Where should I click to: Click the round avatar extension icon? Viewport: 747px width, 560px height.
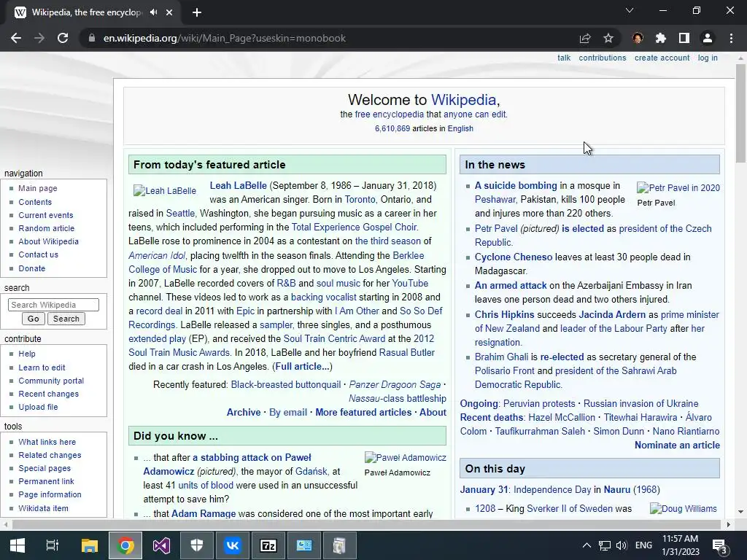638,38
